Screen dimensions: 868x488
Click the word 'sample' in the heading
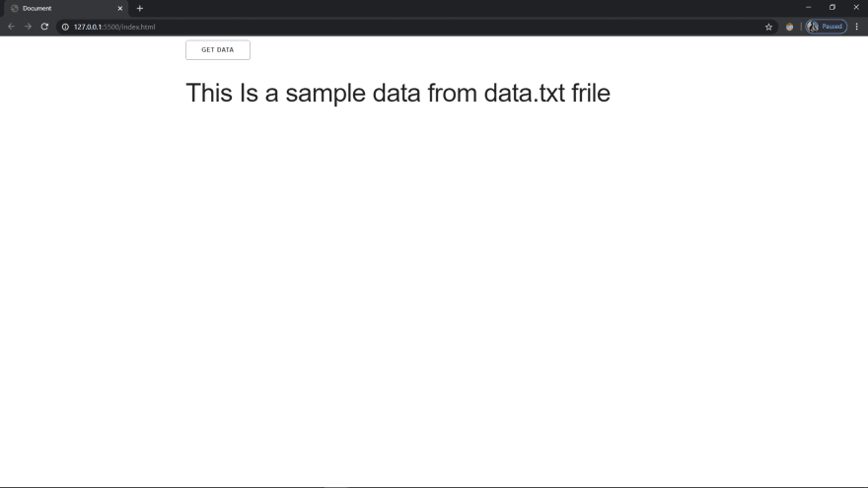(325, 94)
